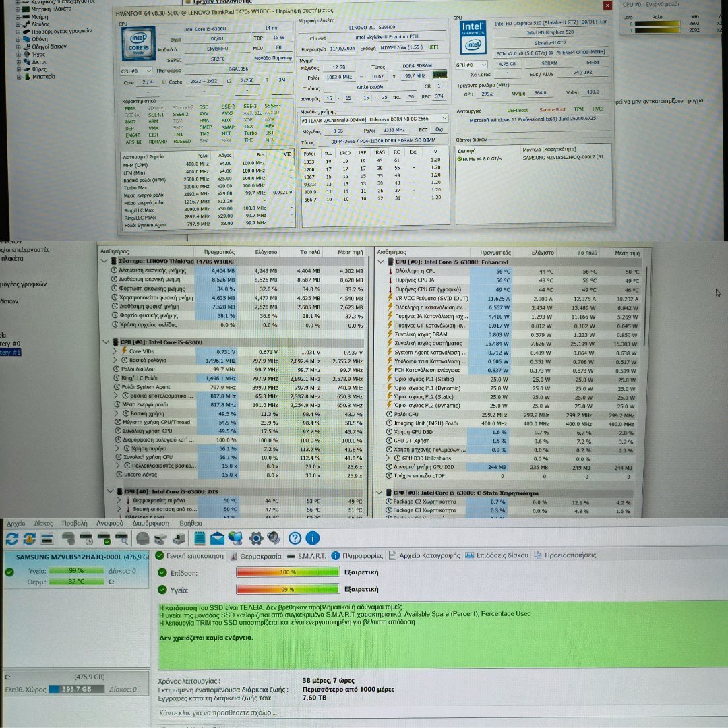The height and width of the screenshot is (728, 728).
Task: Select the Θύρες tree item
Action: [40, 69]
